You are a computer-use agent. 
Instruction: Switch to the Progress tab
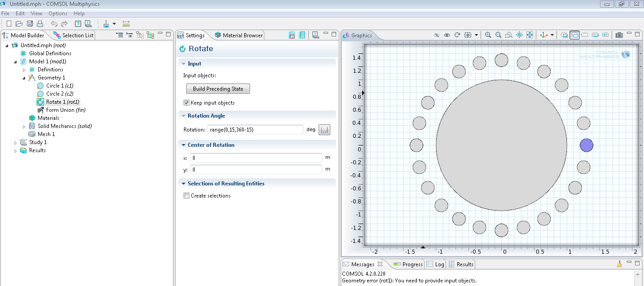(408, 264)
